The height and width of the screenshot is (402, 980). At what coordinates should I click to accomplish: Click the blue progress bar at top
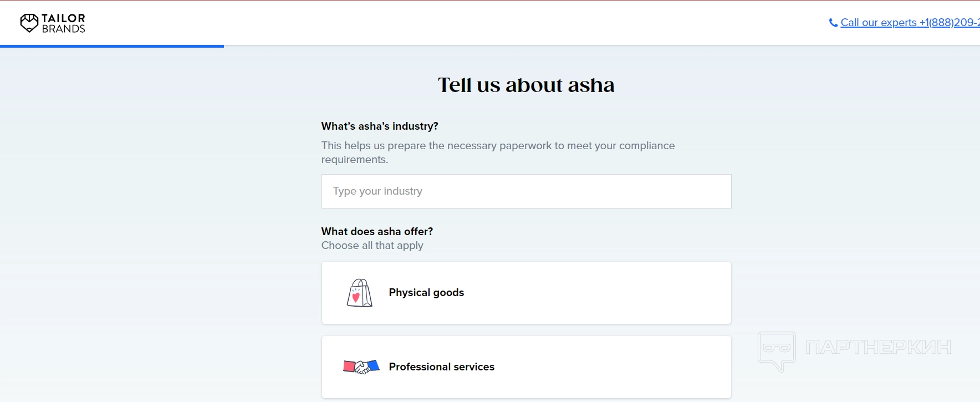[112, 46]
